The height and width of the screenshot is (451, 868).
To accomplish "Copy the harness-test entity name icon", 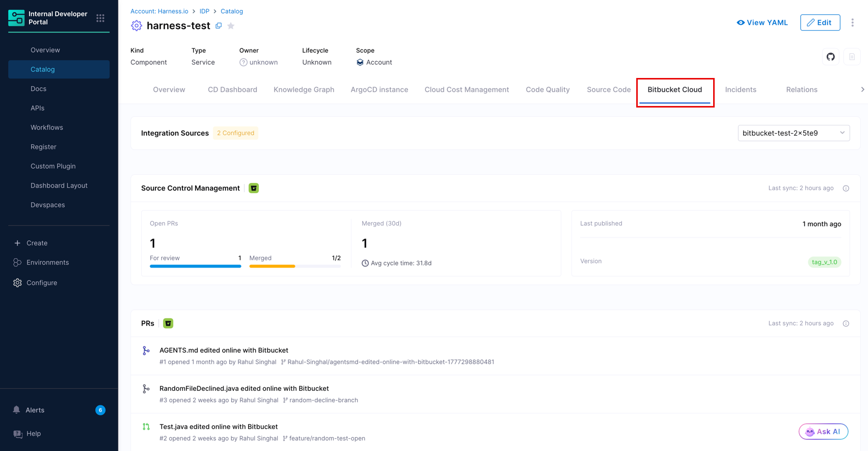I will click(219, 25).
